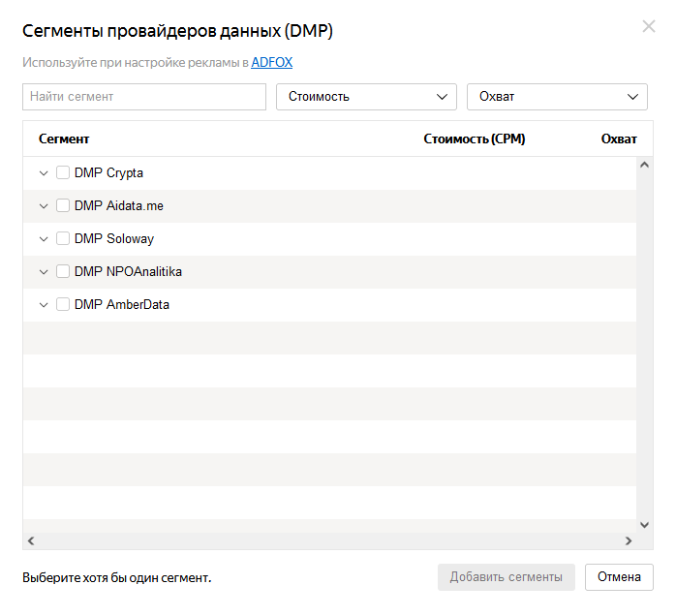Click the Найти сегмент search field
The height and width of the screenshot is (616, 676).
tap(144, 97)
